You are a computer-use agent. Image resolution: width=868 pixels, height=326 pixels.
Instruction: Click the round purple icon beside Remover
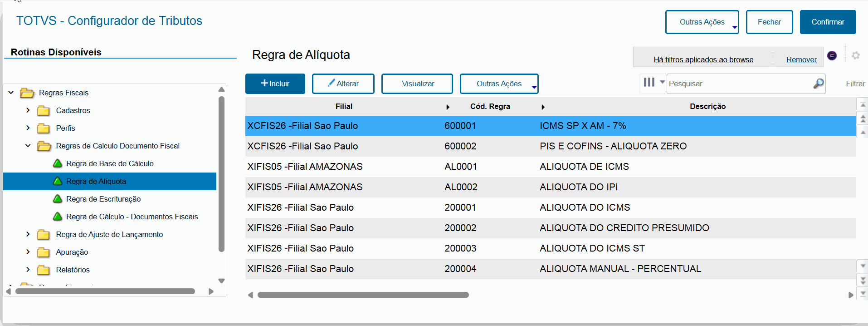pos(832,55)
